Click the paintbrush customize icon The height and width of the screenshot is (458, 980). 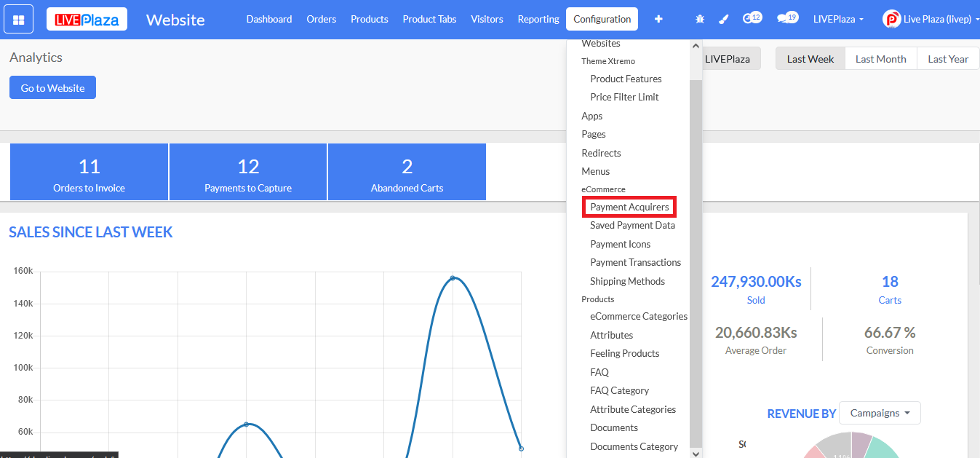tap(723, 19)
